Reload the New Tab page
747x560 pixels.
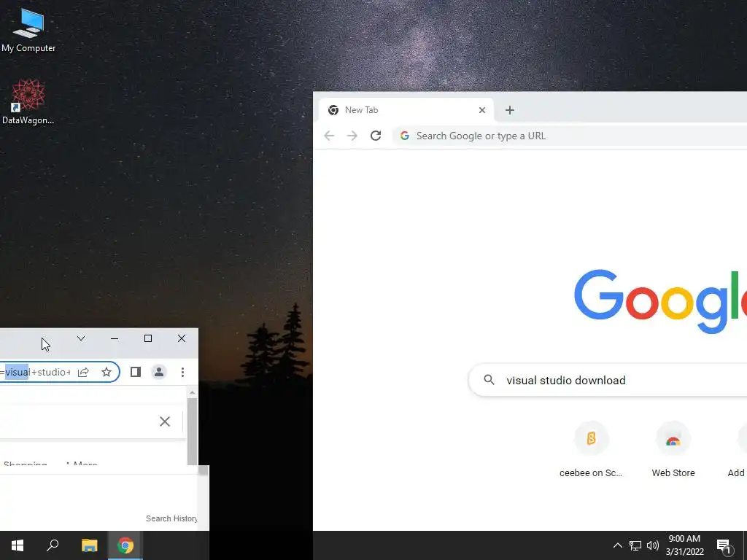click(x=376, y=136)
